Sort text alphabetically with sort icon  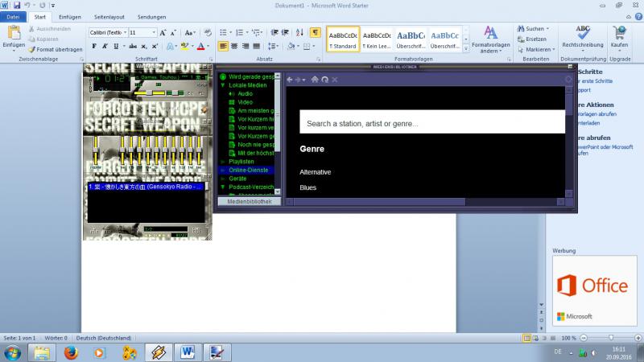[x=299, y=32]
